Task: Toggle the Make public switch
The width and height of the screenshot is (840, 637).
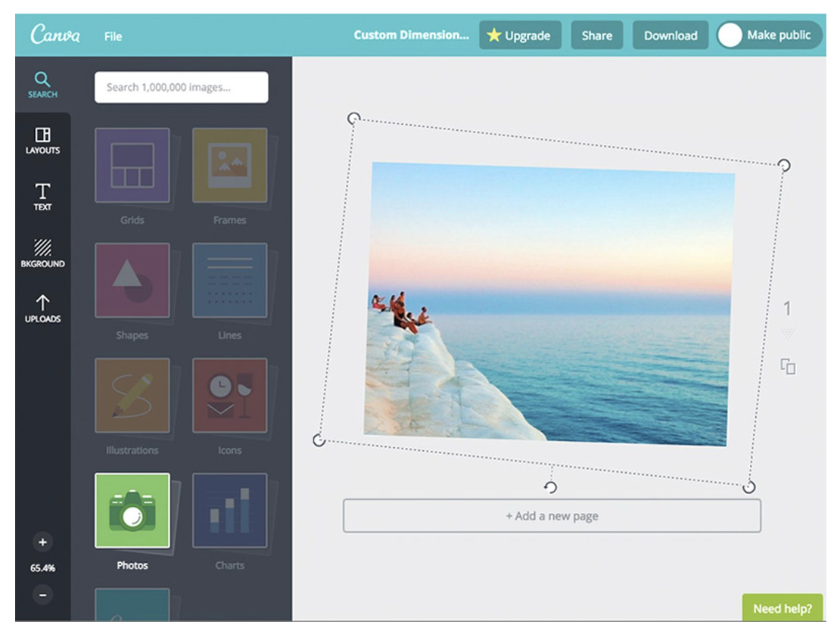Action: click(x=729, y=34)
